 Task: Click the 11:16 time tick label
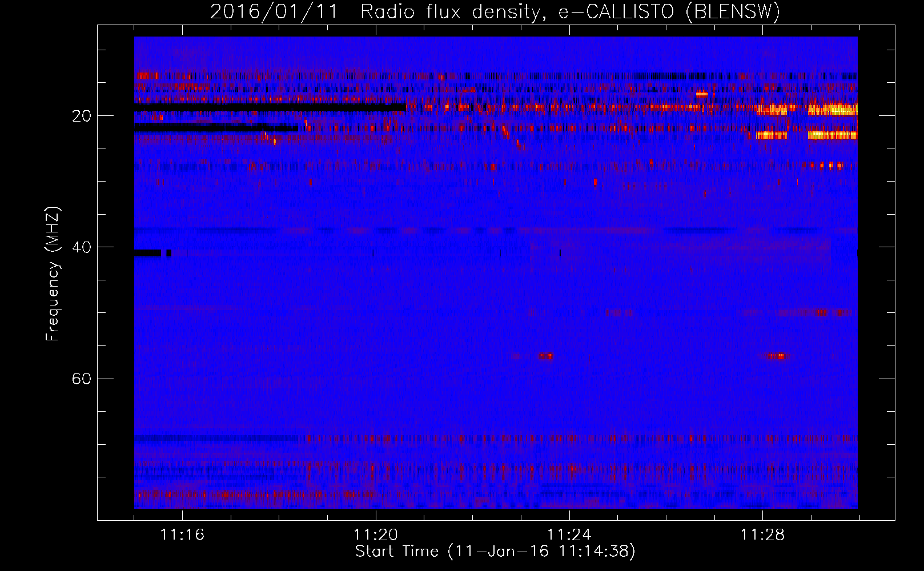[x=182, y=535]
